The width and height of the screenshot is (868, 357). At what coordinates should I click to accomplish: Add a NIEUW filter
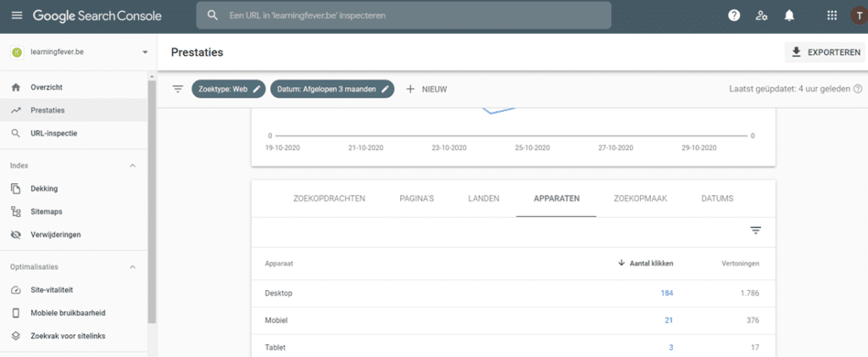pos(426,89)
